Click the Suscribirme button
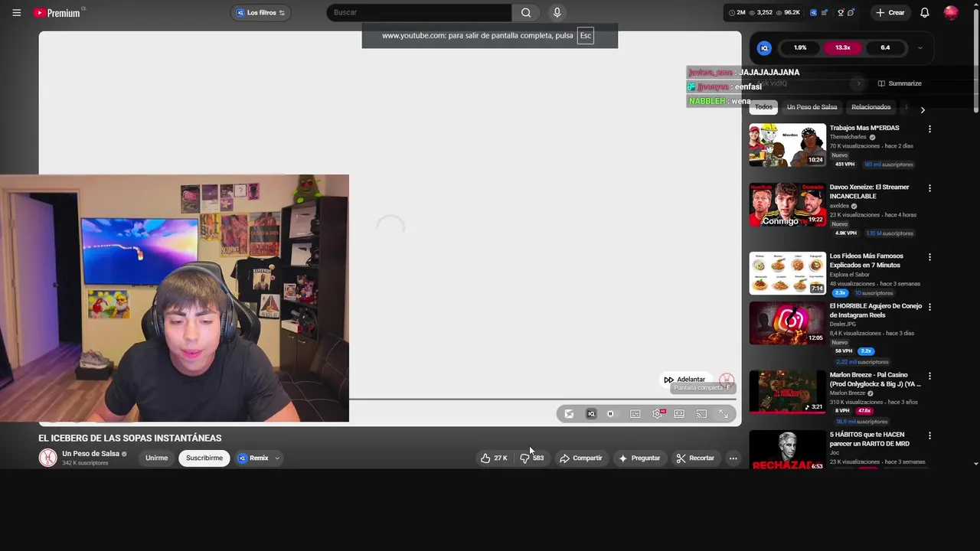The width and height of the screenshot is (980, 551). tap(204, 458)
